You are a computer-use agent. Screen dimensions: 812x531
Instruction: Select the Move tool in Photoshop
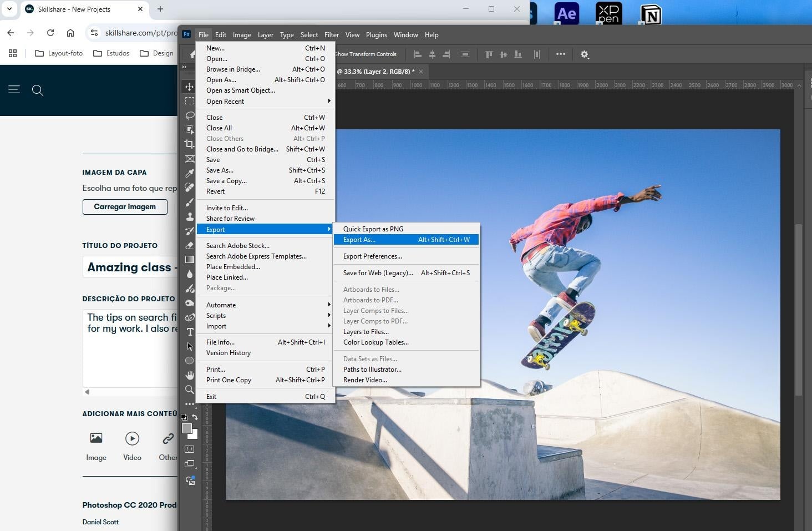190,87
